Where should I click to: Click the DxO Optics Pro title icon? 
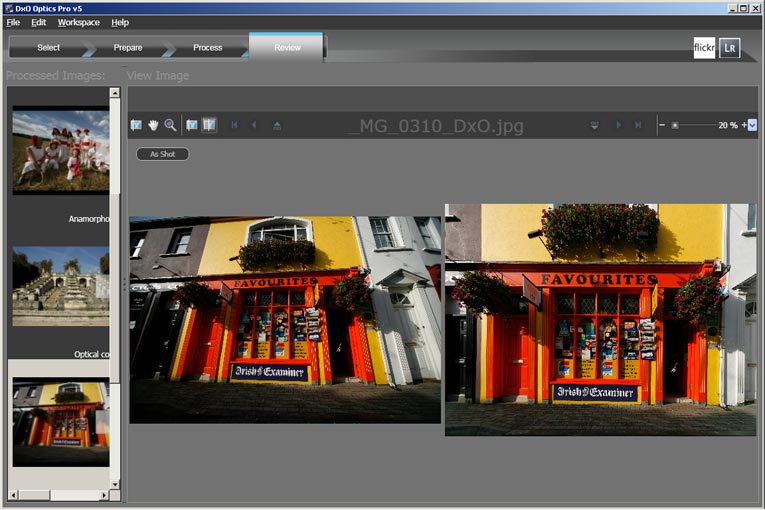(9, 8)
